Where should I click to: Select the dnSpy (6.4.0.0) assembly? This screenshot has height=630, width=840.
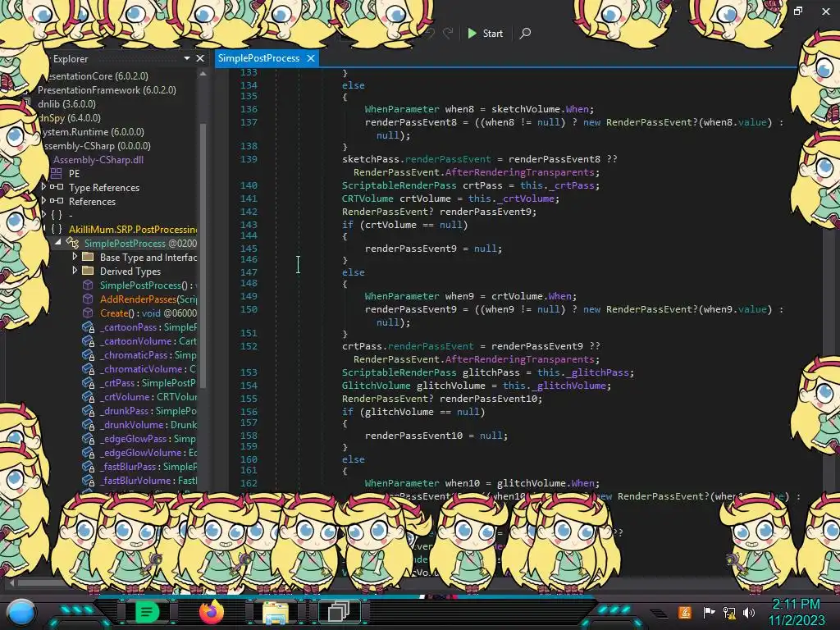[69, 118]
